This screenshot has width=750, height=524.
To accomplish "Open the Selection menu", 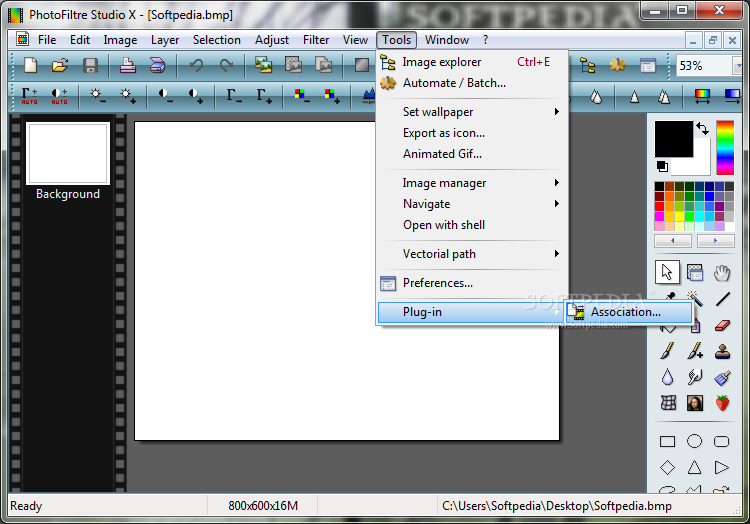I will [217, 40].
